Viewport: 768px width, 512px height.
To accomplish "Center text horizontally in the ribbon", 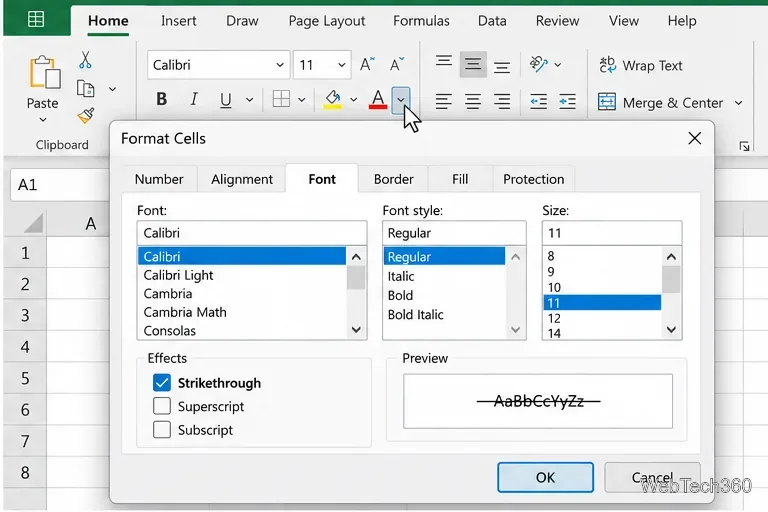I will point(473,101).
